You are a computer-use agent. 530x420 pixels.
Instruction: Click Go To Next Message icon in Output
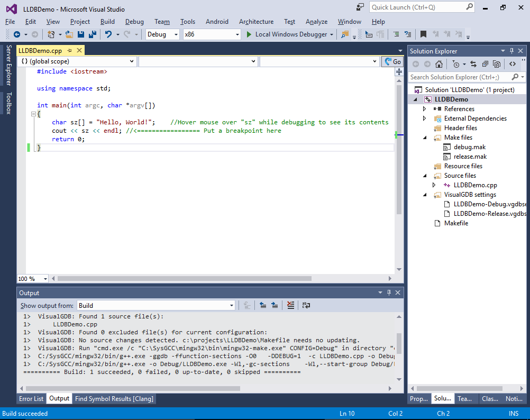(275, 305)
